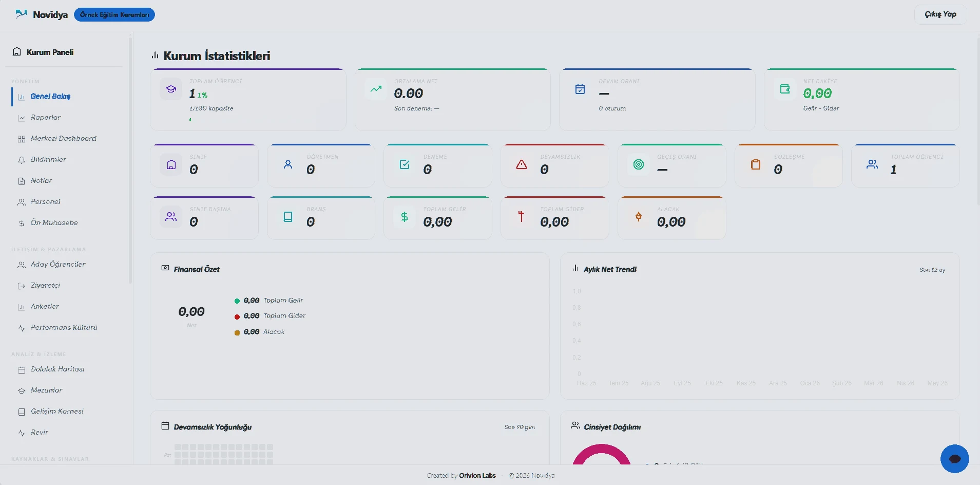Click the Devamsızlık warning triangle icon

pos(522,164)
